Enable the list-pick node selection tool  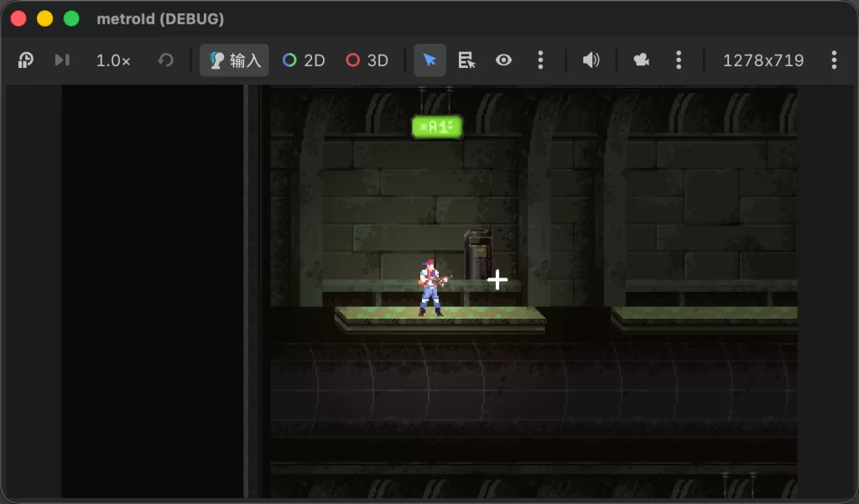[x=466, y=60]
